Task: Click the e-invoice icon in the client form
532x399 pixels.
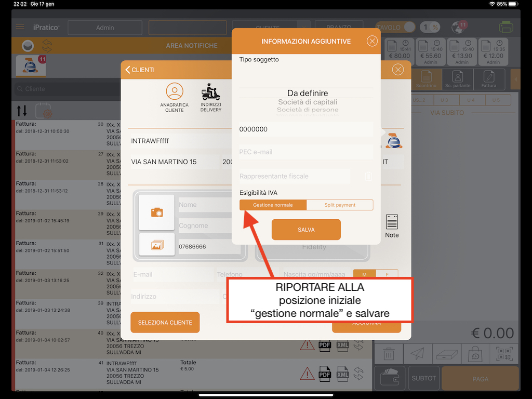Action: pos(394,141)
